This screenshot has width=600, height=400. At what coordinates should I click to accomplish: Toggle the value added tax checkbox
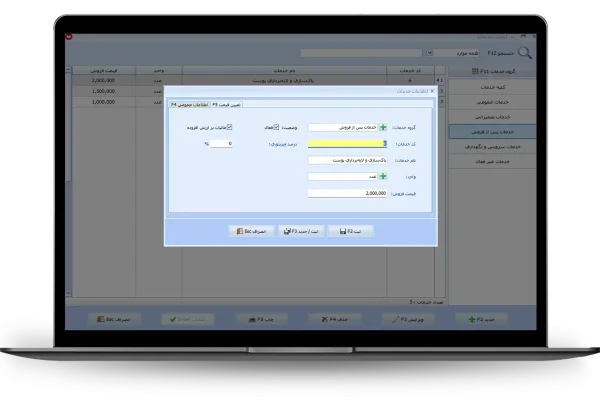[231, 127]
